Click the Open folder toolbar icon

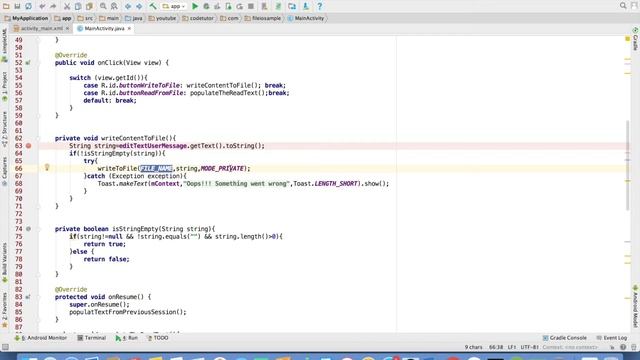click(x=6, y=6)
